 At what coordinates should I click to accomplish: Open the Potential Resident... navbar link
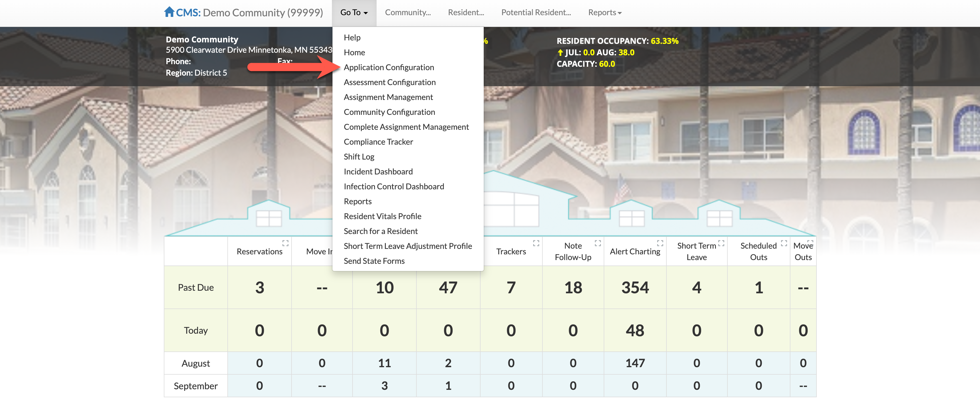point(536,13)
